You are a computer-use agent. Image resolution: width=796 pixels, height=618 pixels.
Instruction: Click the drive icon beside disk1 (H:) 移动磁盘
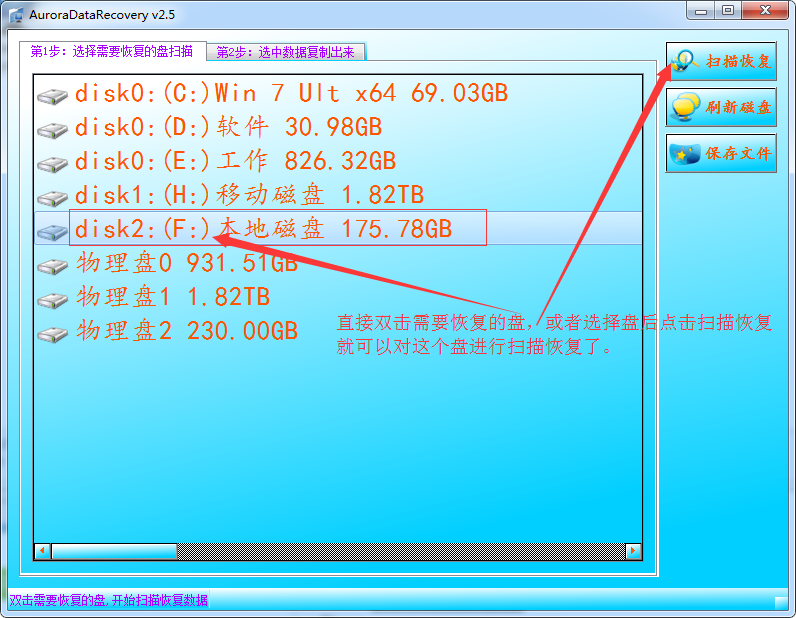click(51, 198)
